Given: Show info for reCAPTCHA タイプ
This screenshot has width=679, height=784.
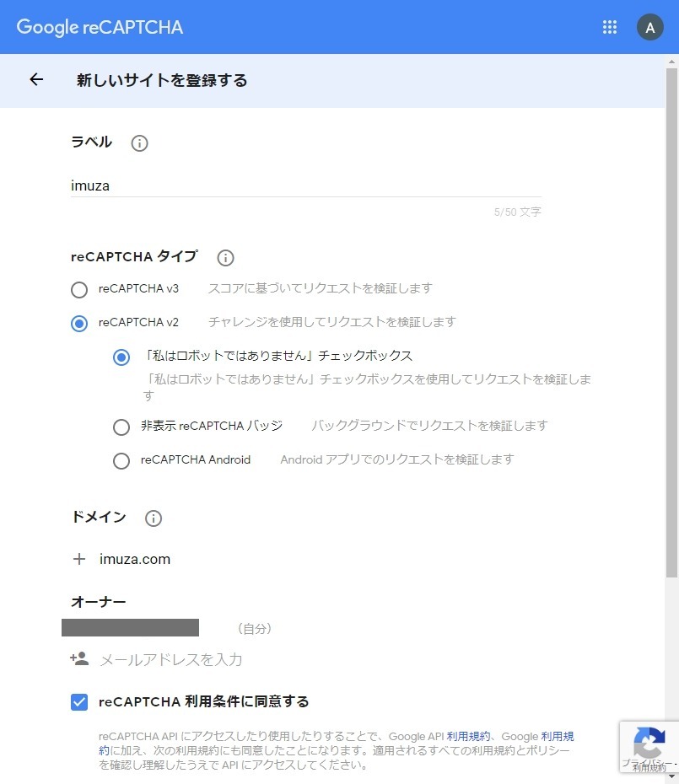Looking at the screenshot, I should pos(225,258).
